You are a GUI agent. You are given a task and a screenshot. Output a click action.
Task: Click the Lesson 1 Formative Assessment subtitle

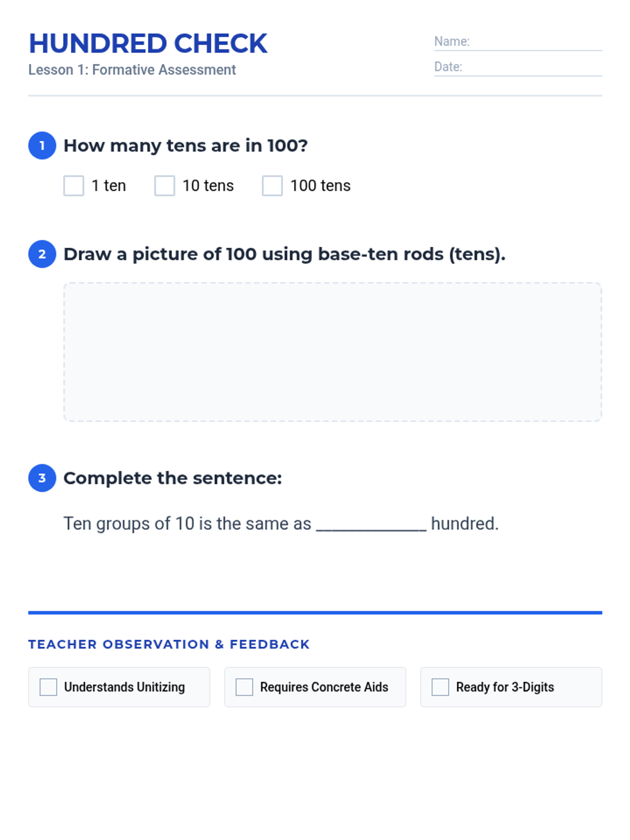tap(132, 70)
